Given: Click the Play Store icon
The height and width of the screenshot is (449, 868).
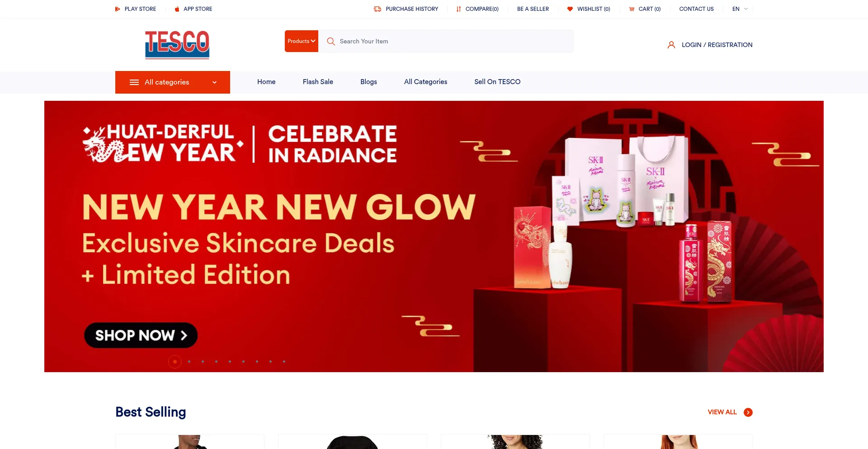Looking at the screenshot, I should point(118,9).
